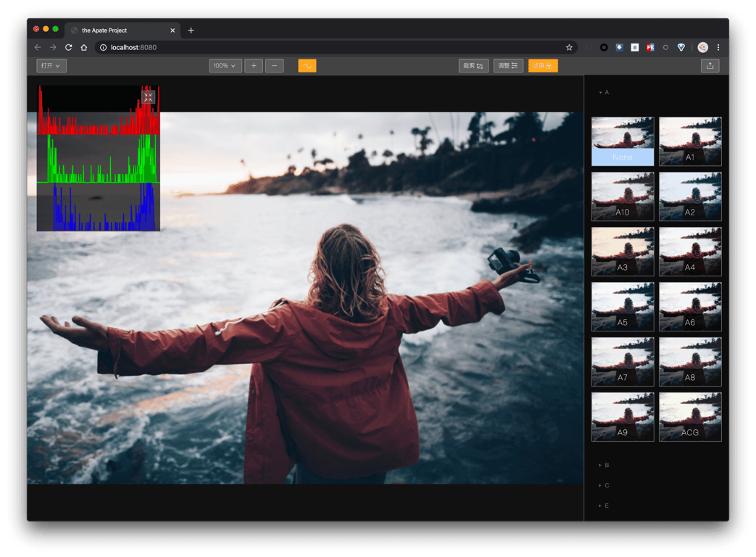Image resolution: width=756 pixels, height=557 pixels.
Task: Go to browser home page
Action: click(84, 47)
